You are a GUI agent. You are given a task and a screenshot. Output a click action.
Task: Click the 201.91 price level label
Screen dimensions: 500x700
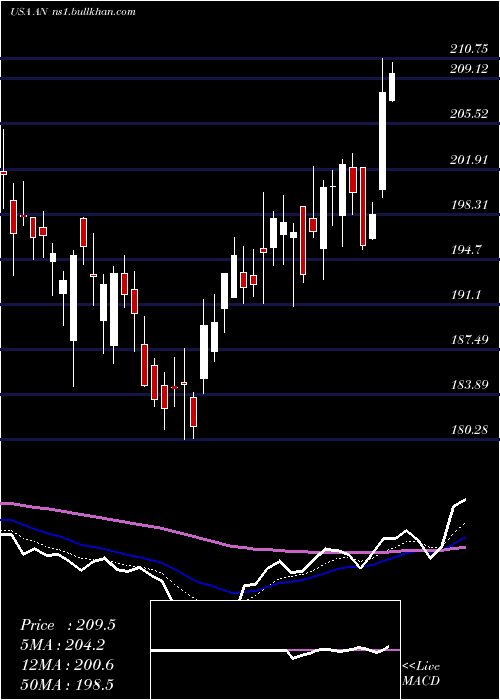[x=469, y=159]
